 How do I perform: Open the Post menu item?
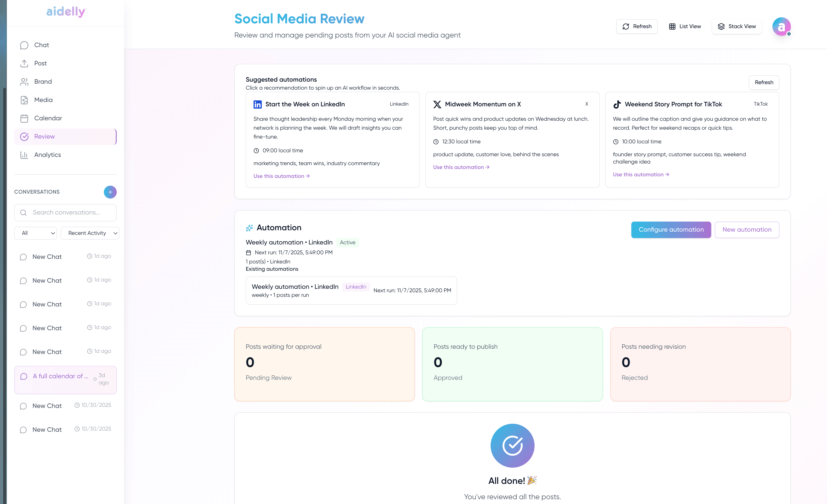pyautogui.click(x=40, y=63)
